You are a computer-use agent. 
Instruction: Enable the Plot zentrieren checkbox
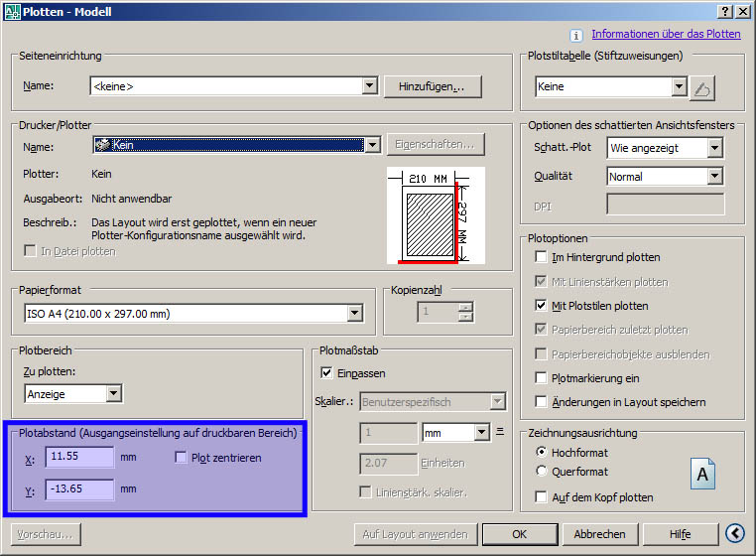181,457
